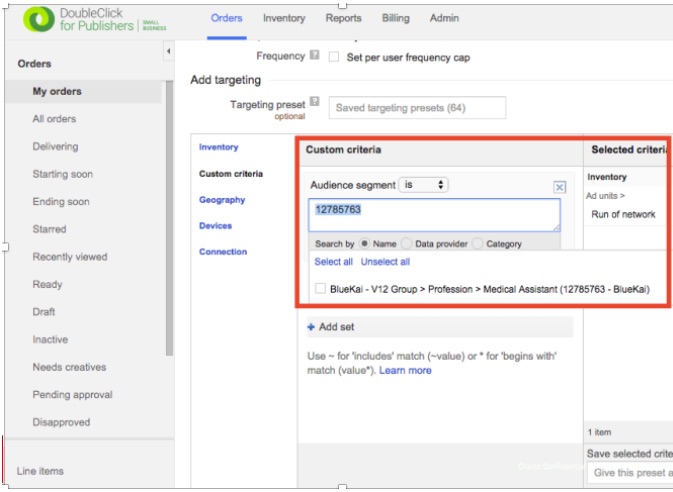The image size is (673, 492).
Task: Open Starred orders
Action: [49, 229]
